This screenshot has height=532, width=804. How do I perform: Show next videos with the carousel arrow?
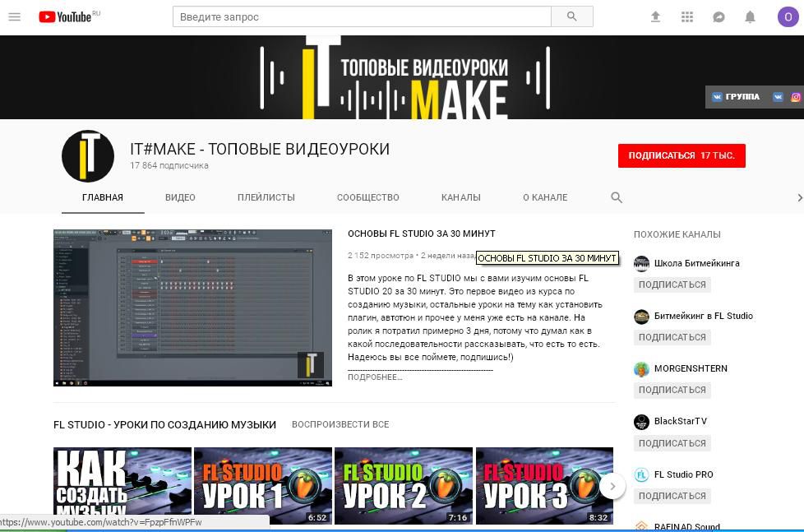612,486
